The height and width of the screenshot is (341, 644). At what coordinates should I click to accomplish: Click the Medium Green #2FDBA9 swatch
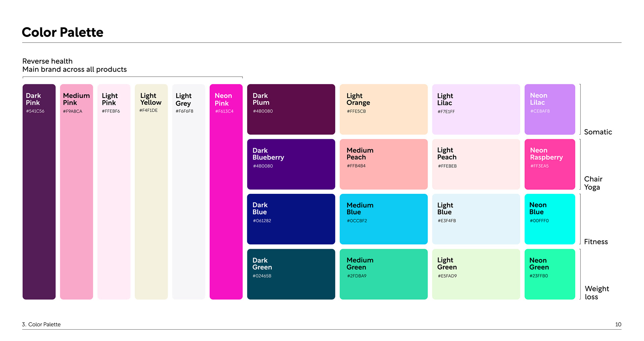(x=384, y=274)
